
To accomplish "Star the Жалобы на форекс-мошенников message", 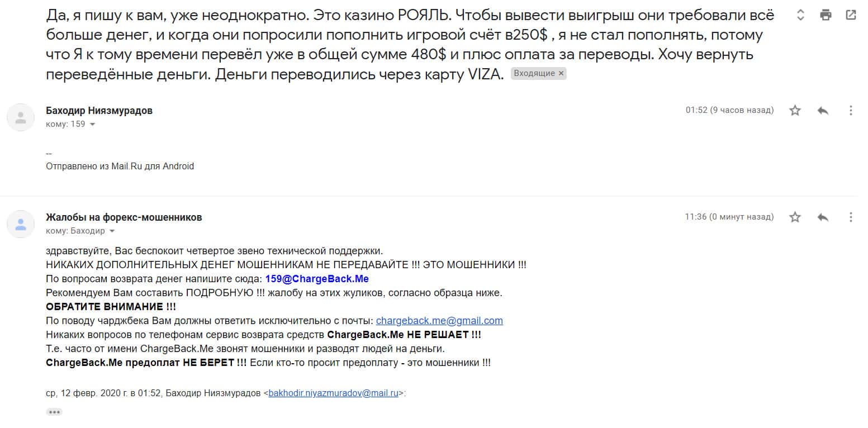I will point(795,217).
